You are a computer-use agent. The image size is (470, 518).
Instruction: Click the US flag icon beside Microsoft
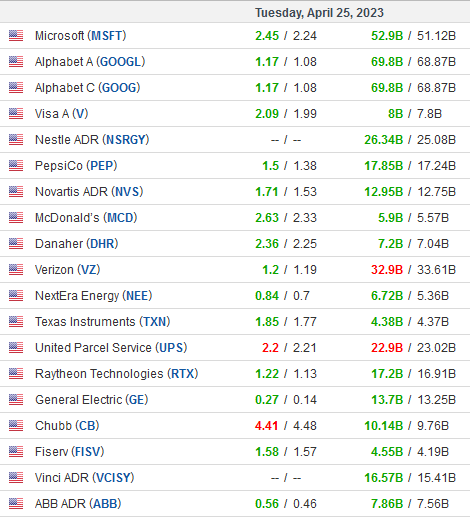point(16,36)
